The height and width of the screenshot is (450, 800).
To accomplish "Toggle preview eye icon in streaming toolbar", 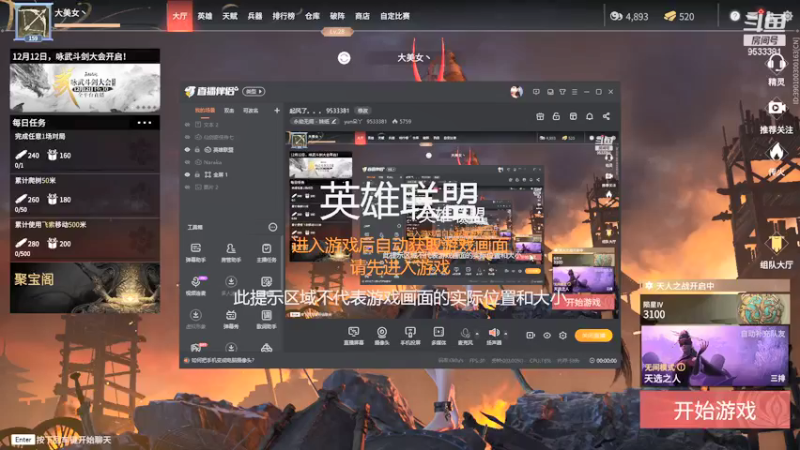I will tap(547, 335).
